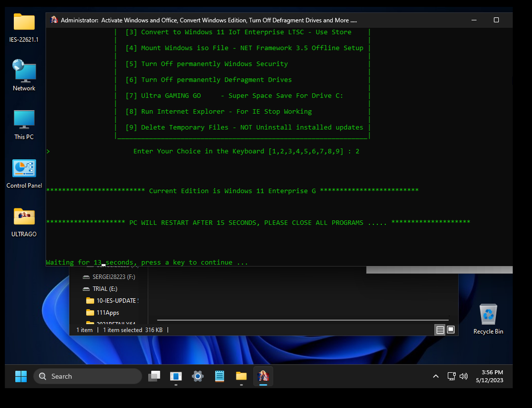Screen dimensions: 532x408
Task: Click the 'PC WILL RESTART AFTER 15 SECONDS' line
Action: (x=258, y=223)
